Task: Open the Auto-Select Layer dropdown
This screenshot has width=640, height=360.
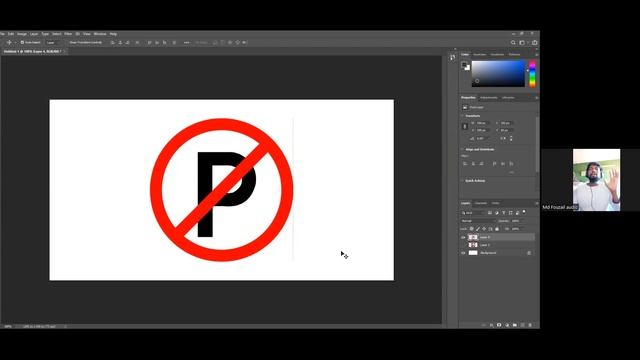Action: [52, 42]
